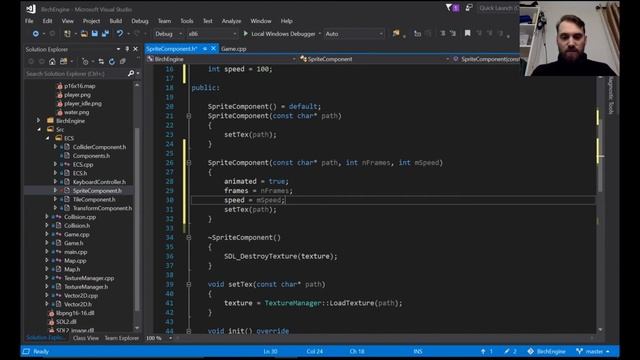
Task: Open the View menu
Action: pos(68,21)
